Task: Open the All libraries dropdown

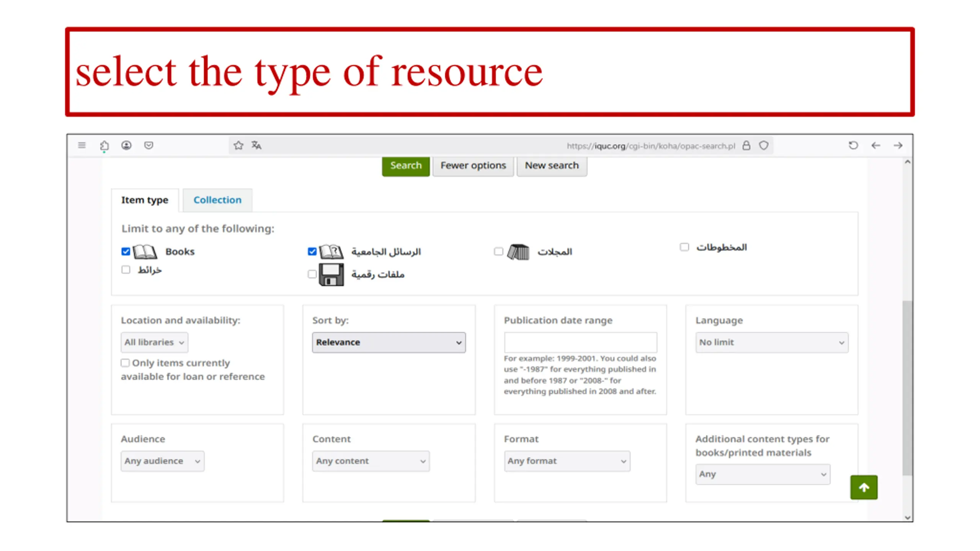Action: pos(154,342)
